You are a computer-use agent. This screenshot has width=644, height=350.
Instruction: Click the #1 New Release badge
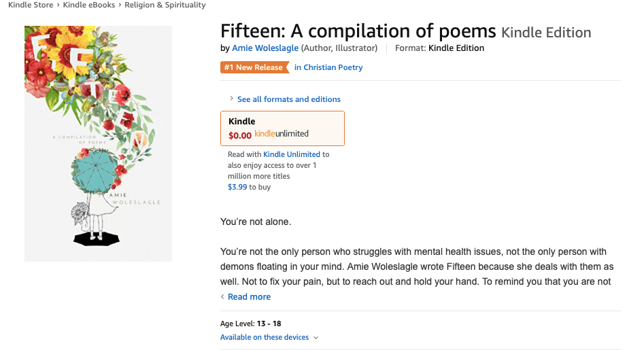252,67
